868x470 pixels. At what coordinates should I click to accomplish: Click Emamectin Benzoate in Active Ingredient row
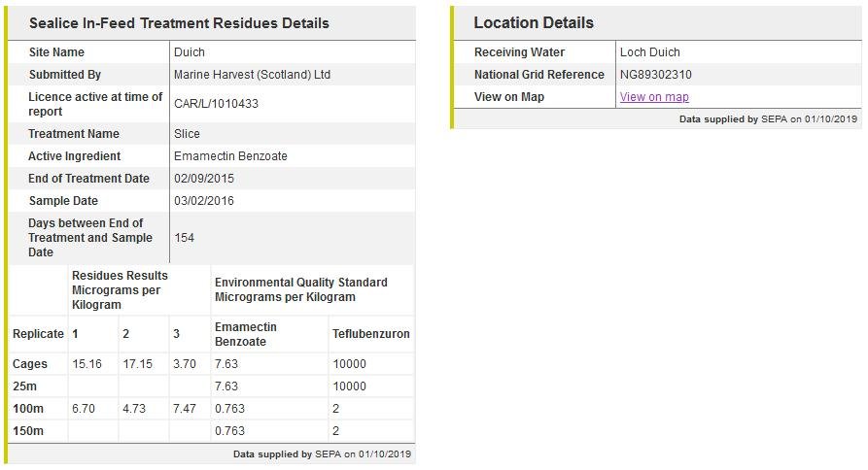[230, 156]
